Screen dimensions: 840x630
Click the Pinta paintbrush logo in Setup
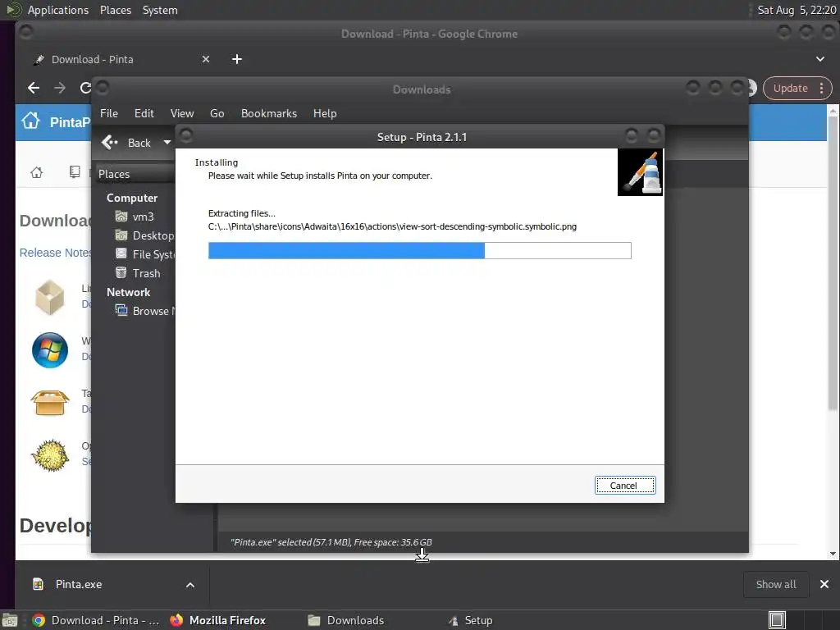[x=640, y=172]
